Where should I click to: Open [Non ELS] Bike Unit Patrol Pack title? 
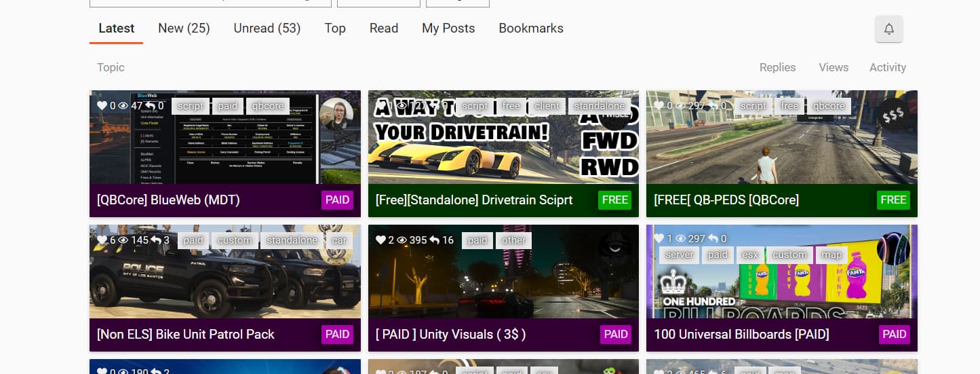click(x=186, y=335)
